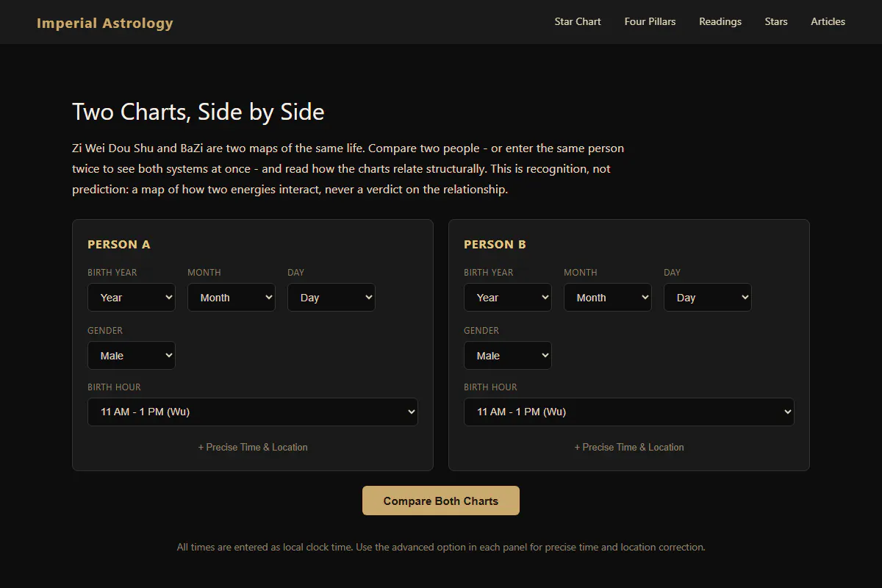This screenshot has width=882, height=588.
Task: Click Person A BIRTH HOUR label
Action: tap(114, 387)
